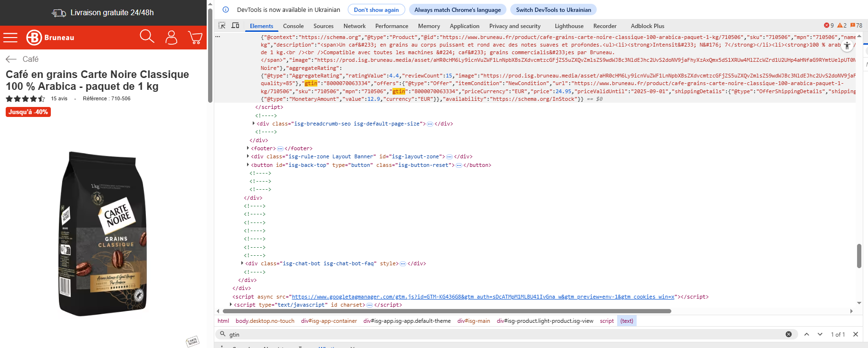Go to previous search result
Screen dimensions: 868x348
[807, 334]
